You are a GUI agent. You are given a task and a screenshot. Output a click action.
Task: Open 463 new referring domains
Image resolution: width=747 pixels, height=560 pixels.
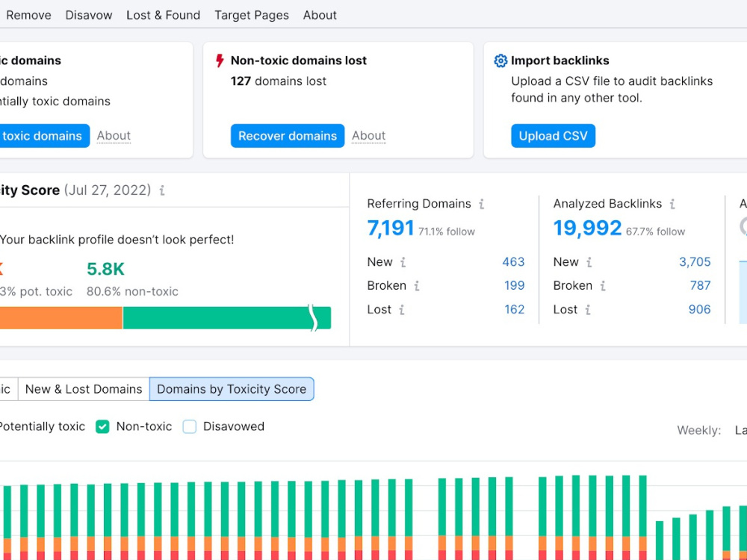pyautogui.click(x=513, y=262)
